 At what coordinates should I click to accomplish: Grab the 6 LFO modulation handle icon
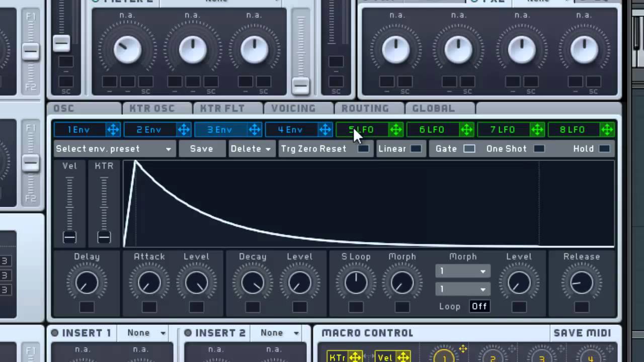point(466,130)
